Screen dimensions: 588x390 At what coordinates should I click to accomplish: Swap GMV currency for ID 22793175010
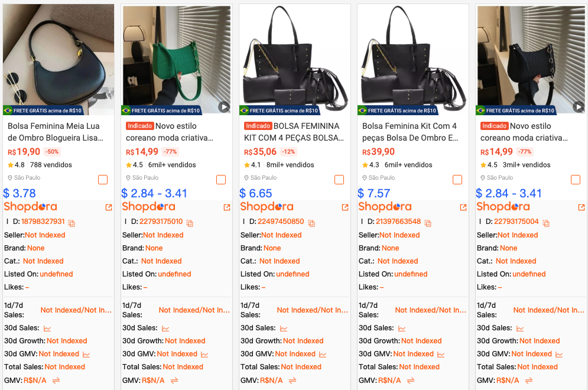tap(174, 380)
